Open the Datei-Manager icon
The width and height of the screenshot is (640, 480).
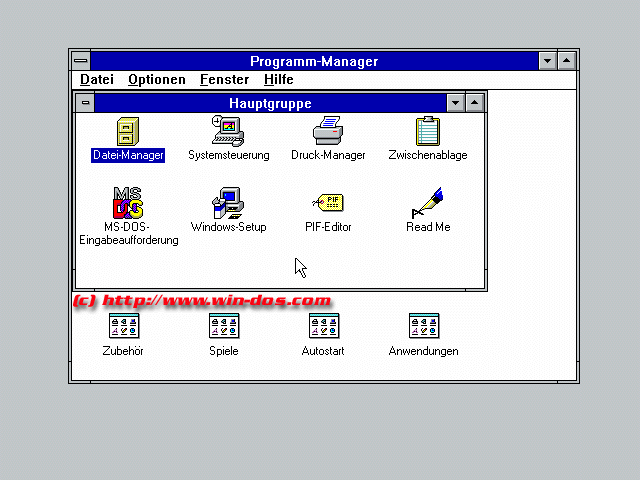(x=128, y=132)
